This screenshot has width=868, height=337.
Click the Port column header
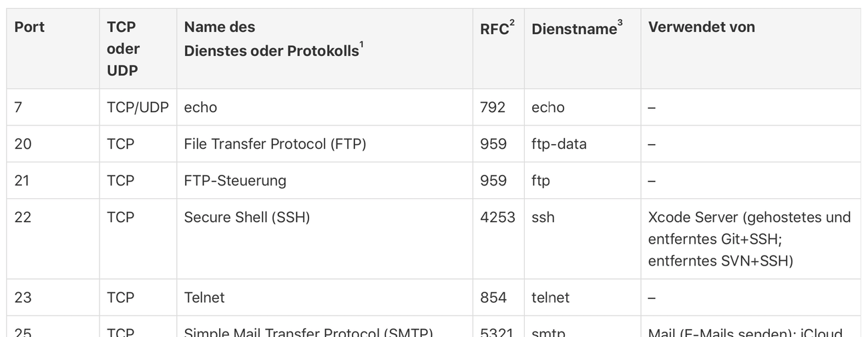[x=29, y=27]
